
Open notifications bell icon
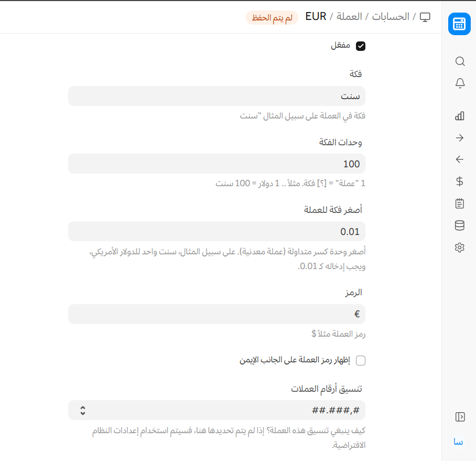coord(460,83)
